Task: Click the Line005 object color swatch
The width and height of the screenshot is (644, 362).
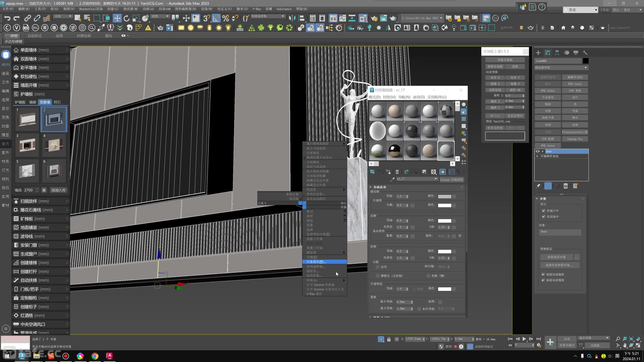Action: pos(586,61)
